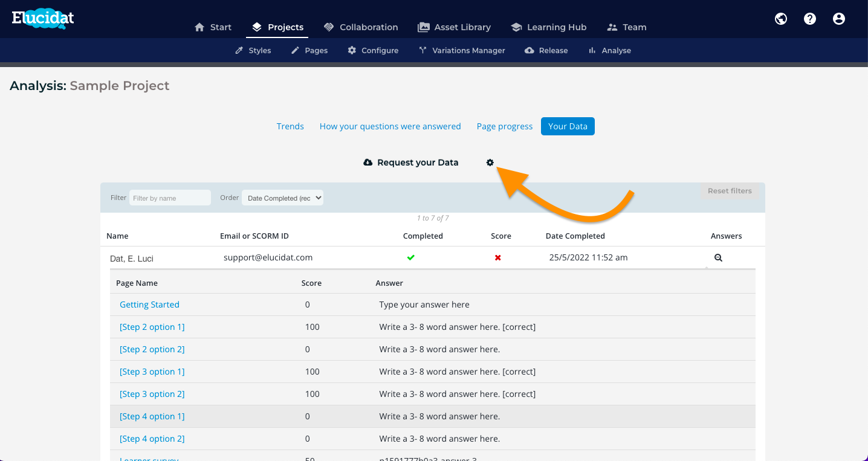Select How your questions were answered
The image size is (868, 461).
[x=390, y=126]
